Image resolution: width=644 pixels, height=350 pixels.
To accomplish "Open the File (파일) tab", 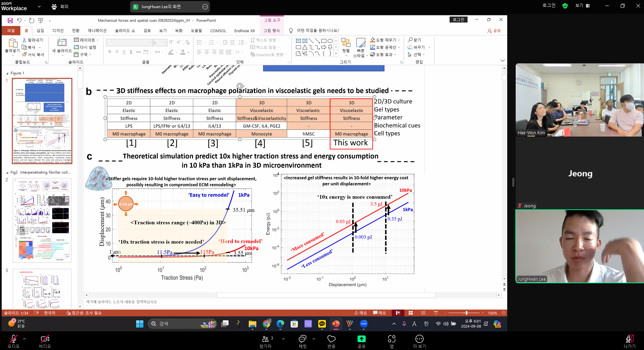I will 11,30.
